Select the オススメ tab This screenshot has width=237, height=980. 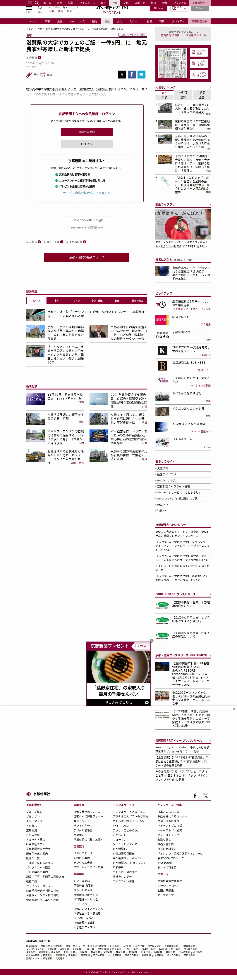[36, 301]
